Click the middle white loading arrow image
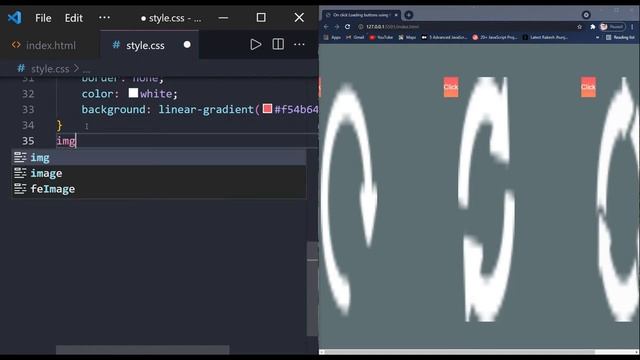This screenshot has width=640, height=360. [x=486, y=199]
